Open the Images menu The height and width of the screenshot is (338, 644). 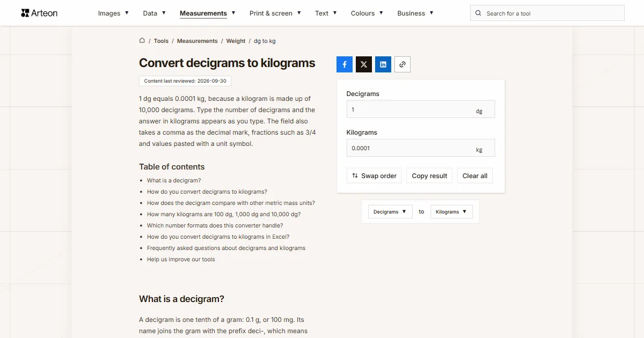tap(113, 13)
